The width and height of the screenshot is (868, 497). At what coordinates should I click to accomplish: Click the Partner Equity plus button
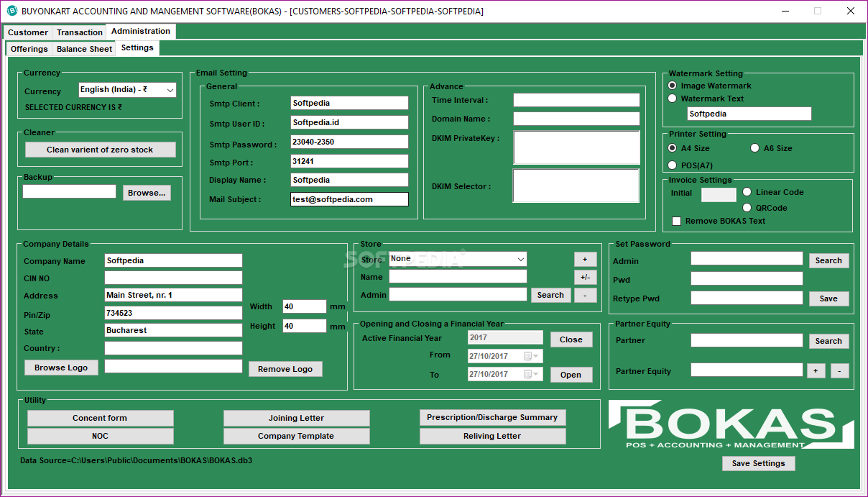point(816,371)
